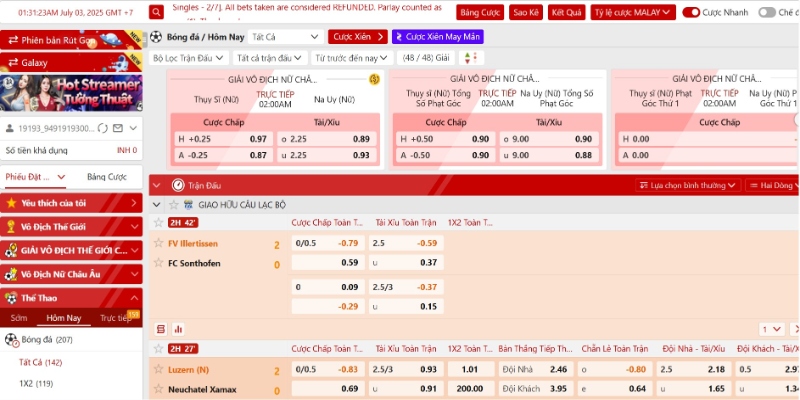Click the Cược Xiên May Mắn button
Viewport: 800px width, 400px height.
click(439, 37)
